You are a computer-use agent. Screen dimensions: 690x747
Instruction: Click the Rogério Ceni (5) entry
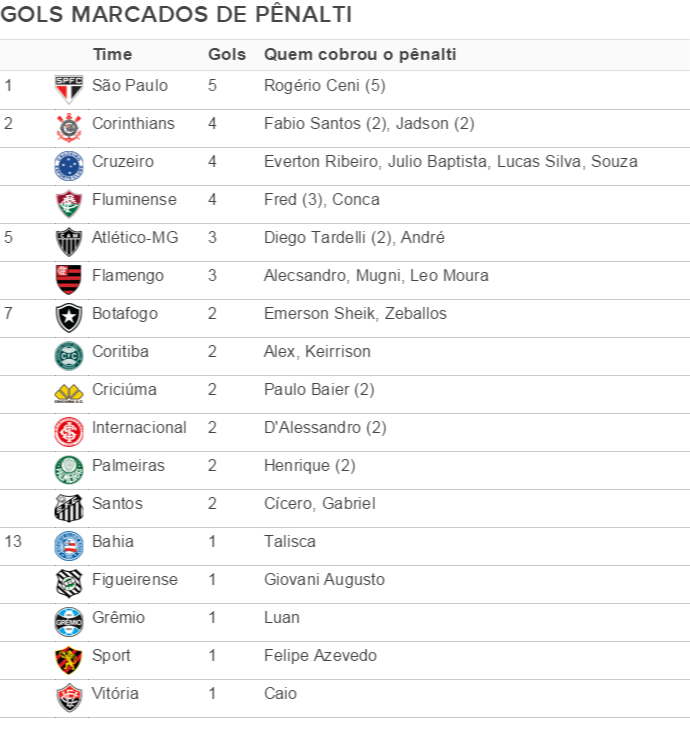[325, 86]
